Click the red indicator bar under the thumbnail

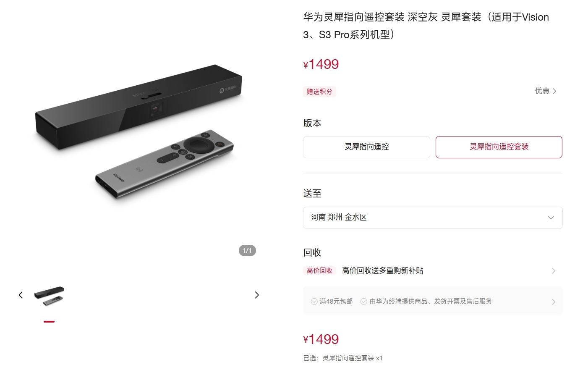tap(49, 322)
